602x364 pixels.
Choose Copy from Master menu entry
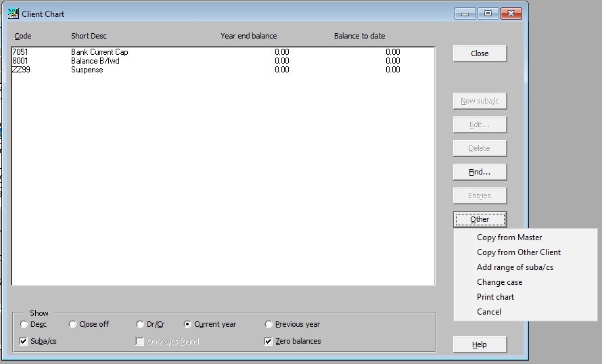(509, 237)
